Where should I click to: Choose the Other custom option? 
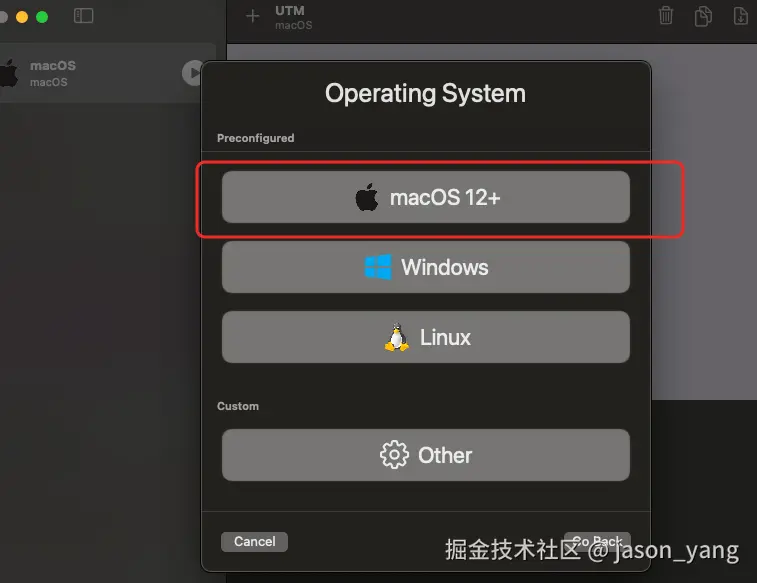click(x=425, y=455)
